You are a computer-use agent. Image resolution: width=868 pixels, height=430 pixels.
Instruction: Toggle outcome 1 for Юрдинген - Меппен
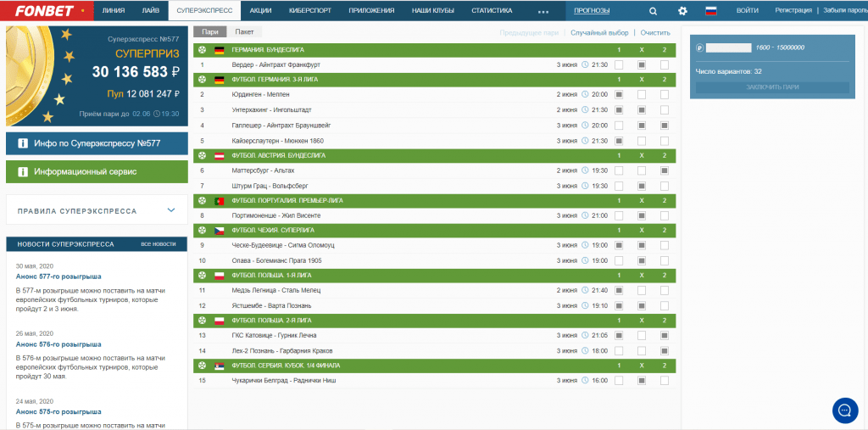pos(618,95)
